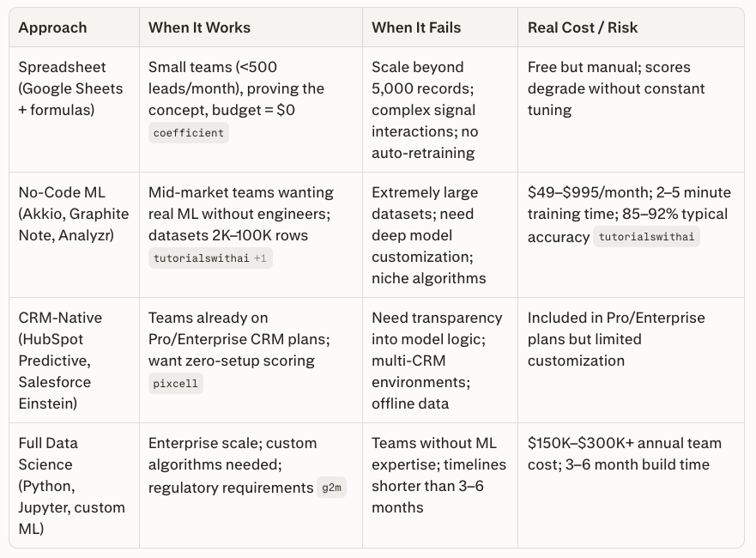The height and width of the screenshot is (558, 756).
Task: Select the When It Works column header
Action: coord(199,27)
